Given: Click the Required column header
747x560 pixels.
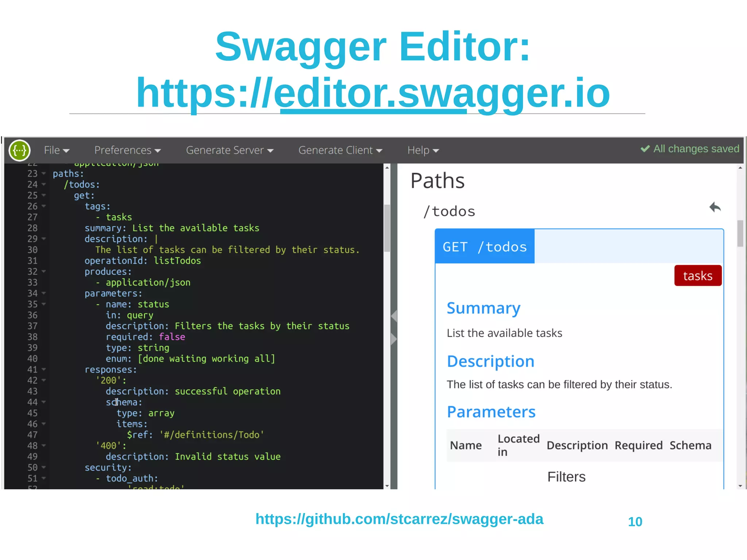Looking at the screenshot, I should click(638, 445).
